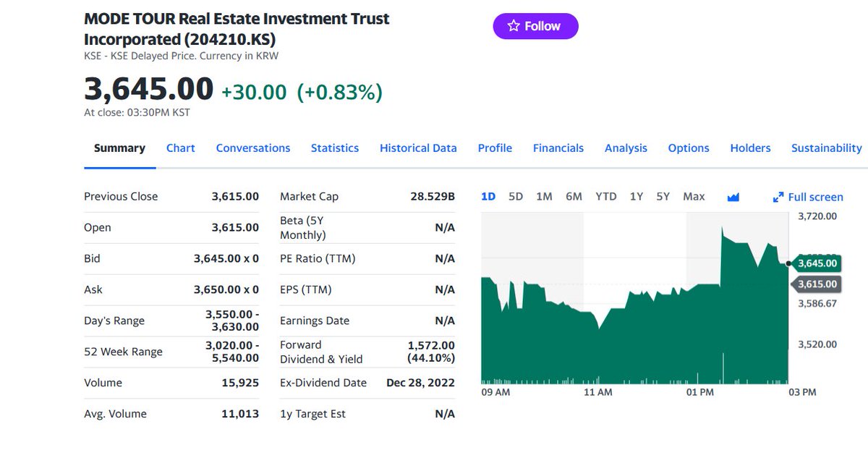Select the Financials tab

[x=558, y=148]
